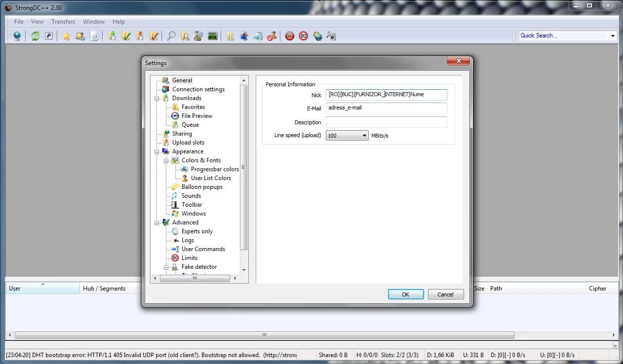The image size is (623, 364).
Task: Open Finished Downloads checkmark icon
Action: (x=126, y=36)
